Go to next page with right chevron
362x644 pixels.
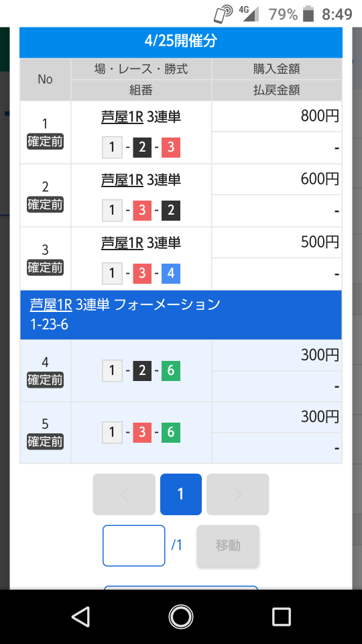coord(237,494)
